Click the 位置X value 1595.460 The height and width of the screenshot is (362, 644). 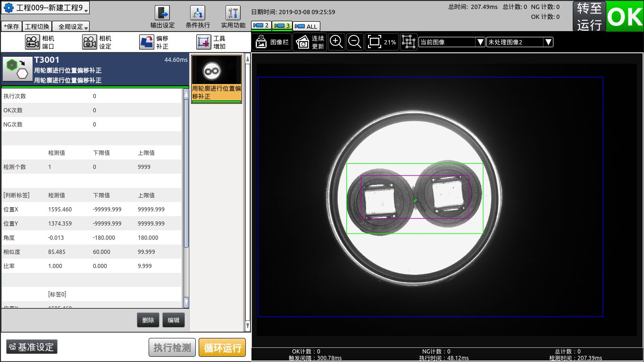tap(60, 210)
